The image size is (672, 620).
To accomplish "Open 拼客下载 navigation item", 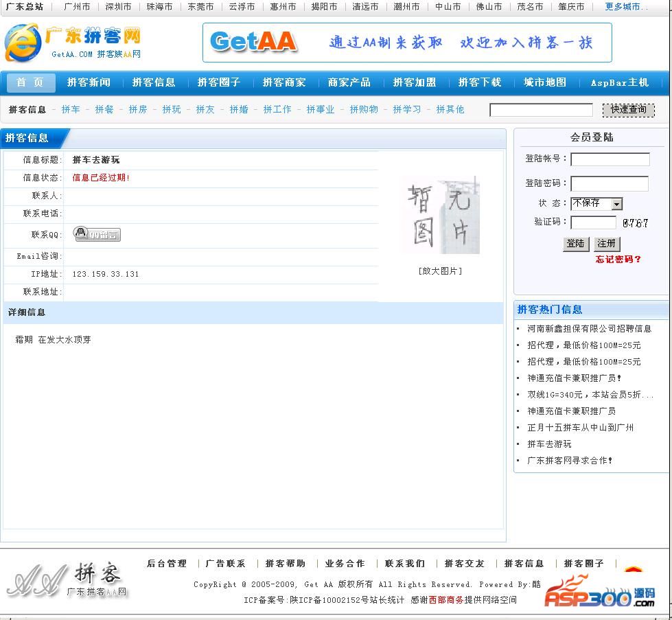I will (x=480, y=82).
